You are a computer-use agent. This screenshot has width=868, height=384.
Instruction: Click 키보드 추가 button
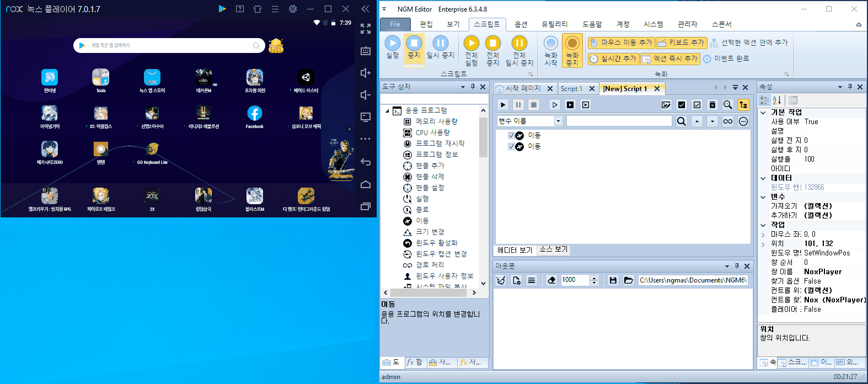(682, 42)
